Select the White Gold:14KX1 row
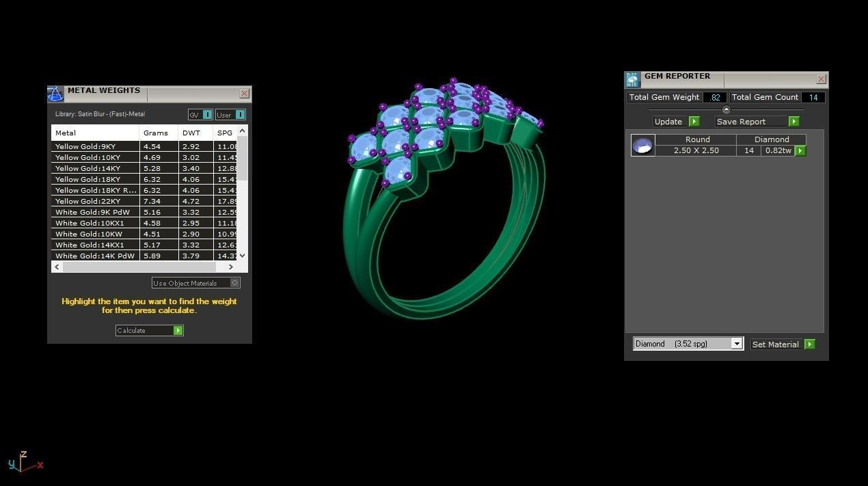868x486 pixels. [x=145, y=245]
